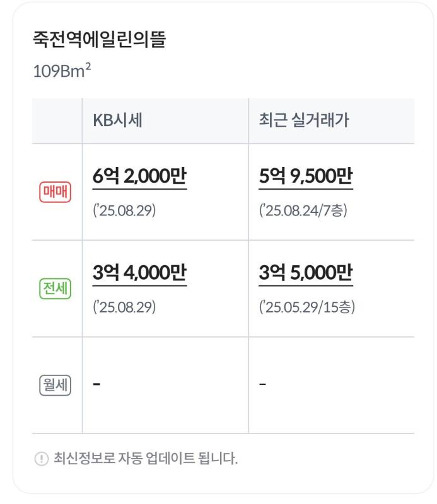
Task: Click the auto-update notice text 최신정보로 자동 업데이트
Action: point(124,458)
